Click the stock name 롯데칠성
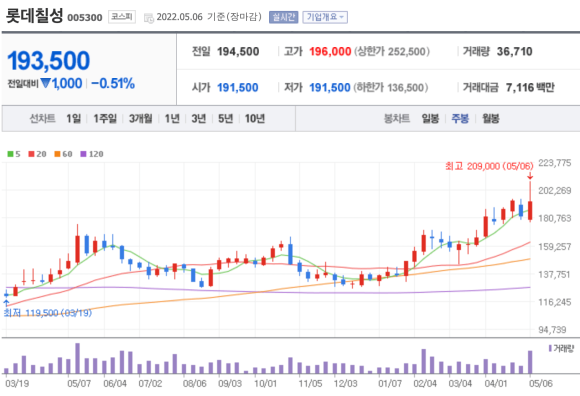Image resolution: width=580 pixels, height=396 pixels. pos(34,16)
